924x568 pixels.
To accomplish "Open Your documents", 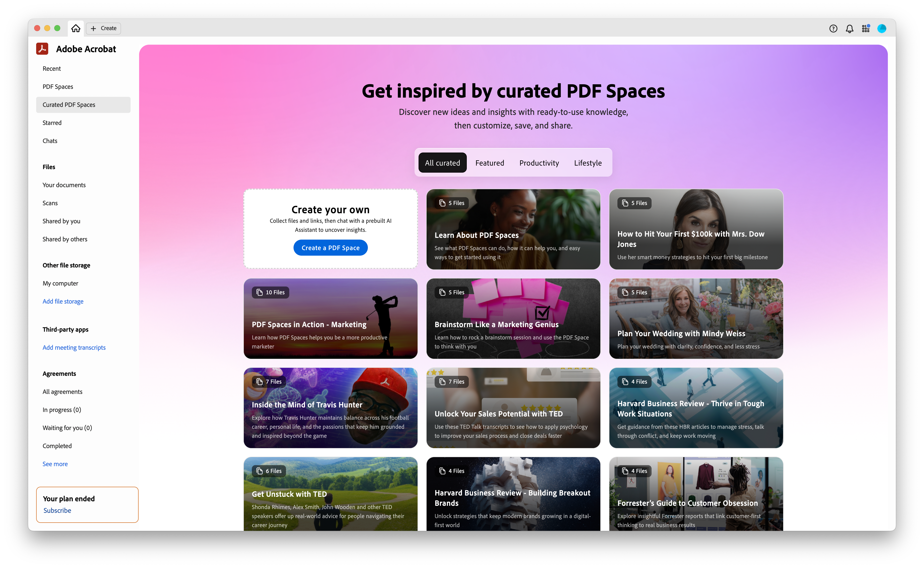I will pos(83,185).
